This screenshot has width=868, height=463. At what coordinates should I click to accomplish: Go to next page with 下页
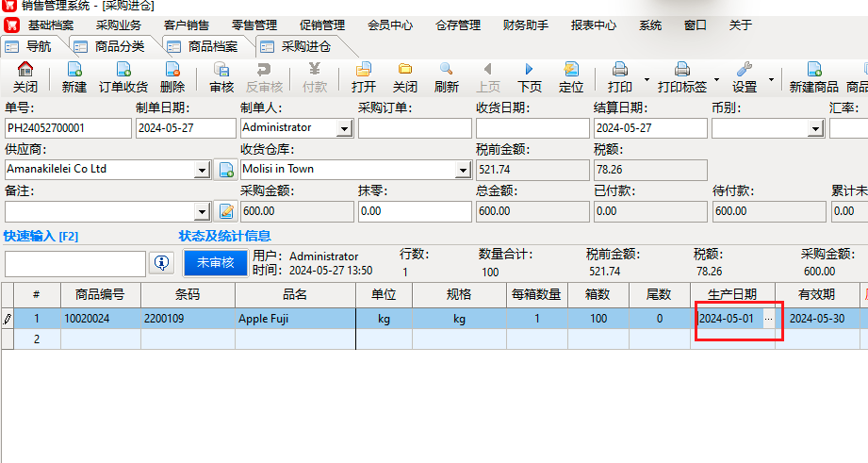click(530, 77)
